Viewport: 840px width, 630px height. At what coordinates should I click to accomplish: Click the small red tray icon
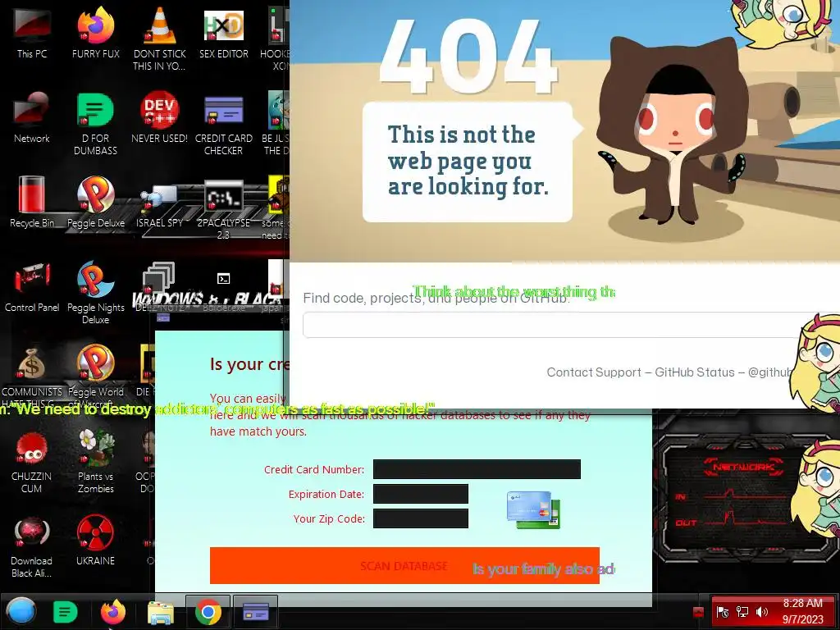(698, 612)
